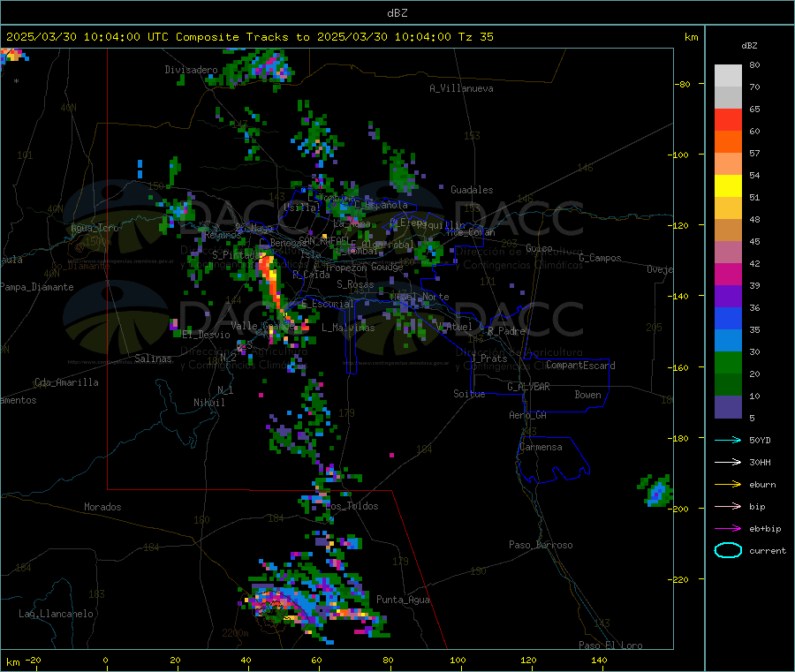The height and width of the screenshot is (672, 795).
Task: Click the G_Campos location label
Action: click(600, 258)
